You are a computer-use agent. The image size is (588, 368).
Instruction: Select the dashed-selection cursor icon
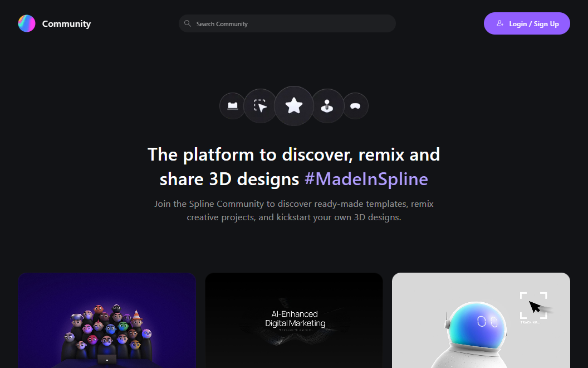tap(260, 106)
